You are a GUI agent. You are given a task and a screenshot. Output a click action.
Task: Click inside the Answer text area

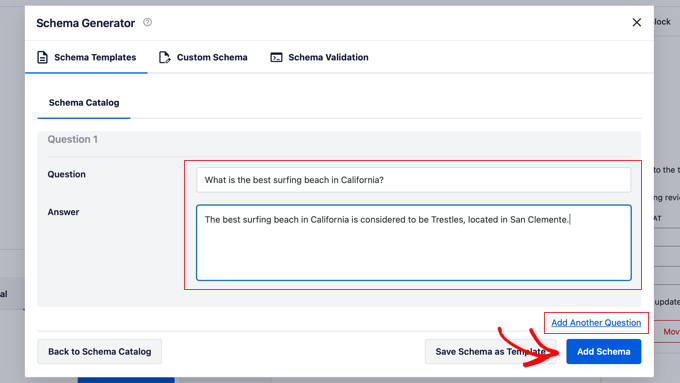coord(413,243)
